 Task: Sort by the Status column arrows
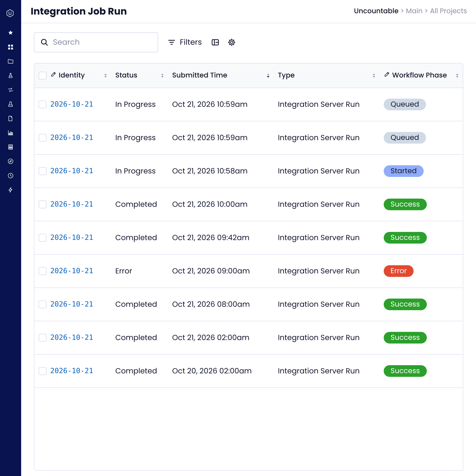click(x=162, y=76)
